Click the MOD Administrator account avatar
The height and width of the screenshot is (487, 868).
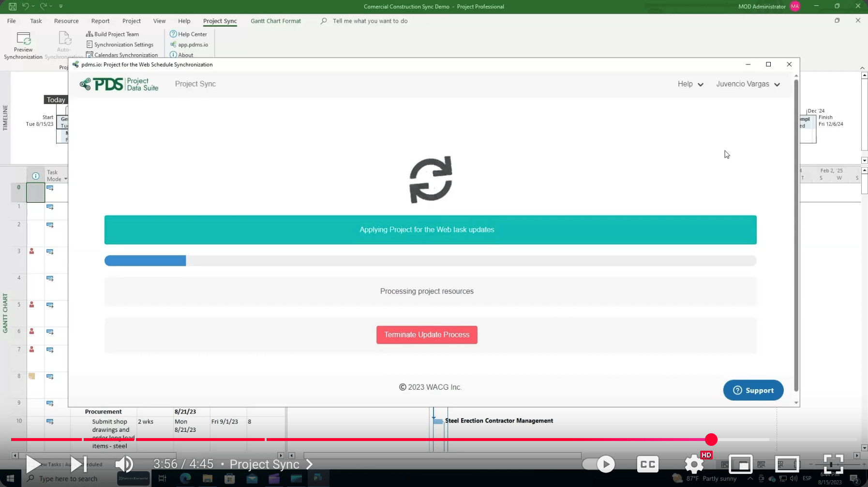(794, 6)
